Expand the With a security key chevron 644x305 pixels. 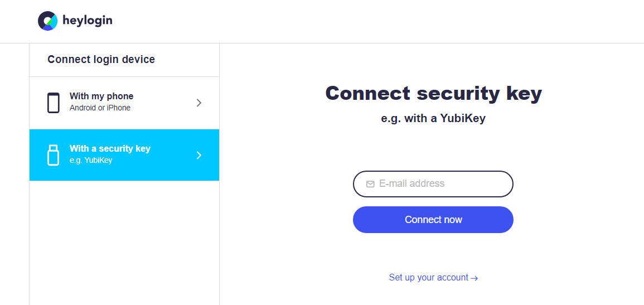(x=199, y=155)
